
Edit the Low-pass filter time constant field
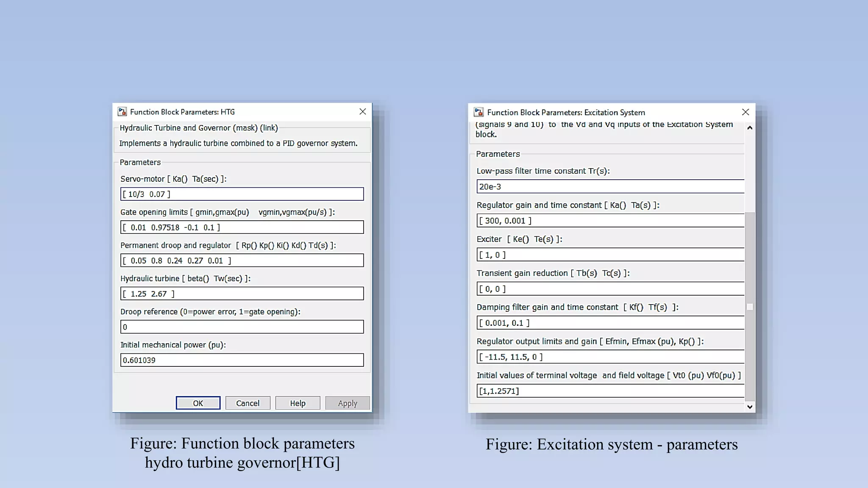[610, 186]
